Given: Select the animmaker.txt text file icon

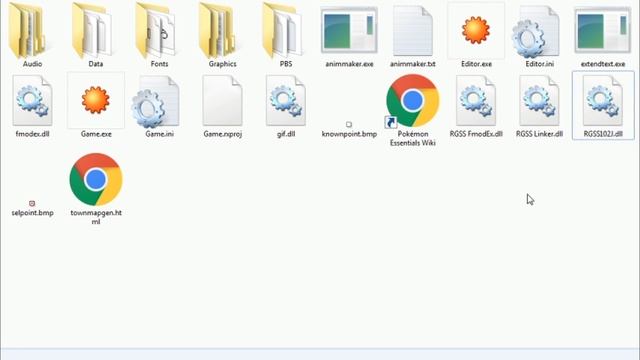Looking at the screenshot, I should [x=413, y=31].
